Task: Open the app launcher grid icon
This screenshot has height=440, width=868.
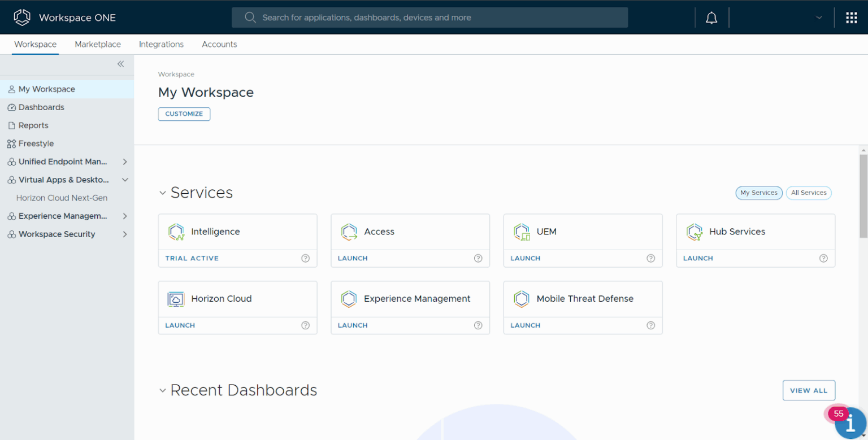Action: pyautogui.click(x=851, y=17)
